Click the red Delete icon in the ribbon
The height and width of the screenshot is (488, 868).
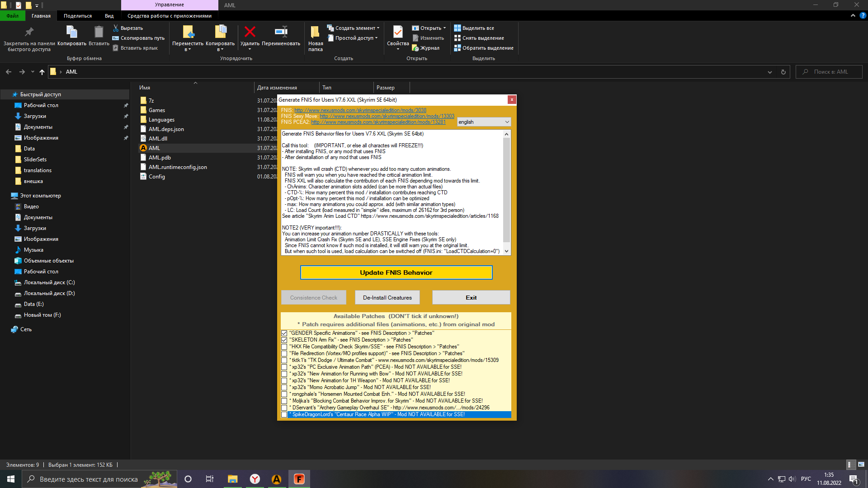pos(250,32)
